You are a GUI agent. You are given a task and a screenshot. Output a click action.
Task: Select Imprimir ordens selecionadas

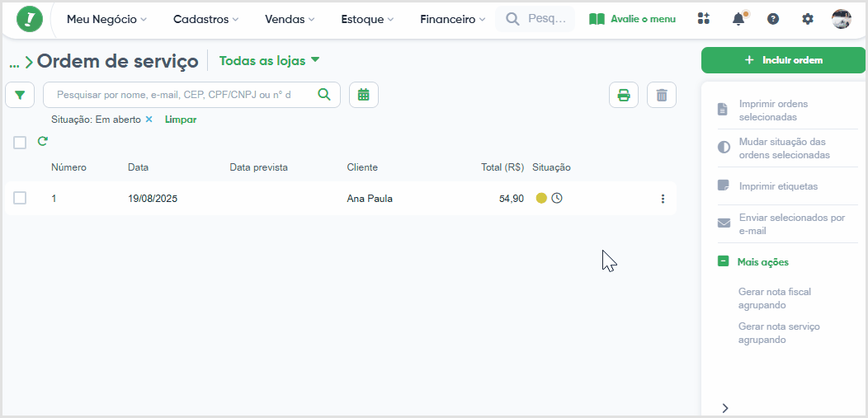coord(773,110)
